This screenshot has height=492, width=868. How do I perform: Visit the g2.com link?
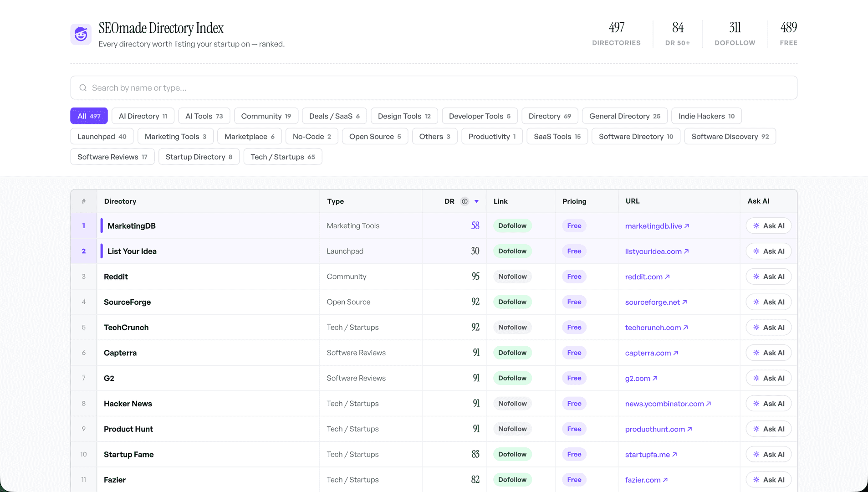coord(641,379)
